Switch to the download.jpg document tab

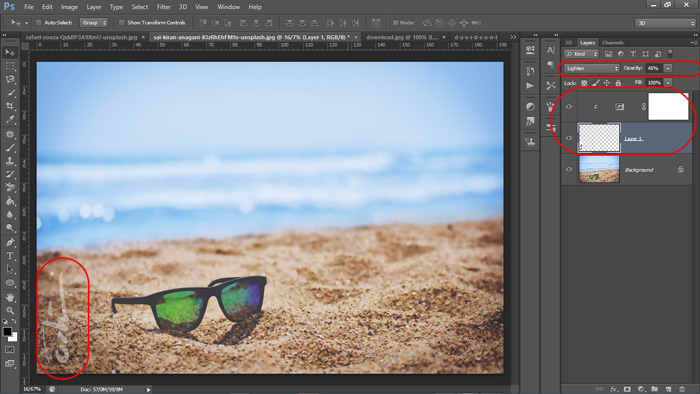(x=402, y=37)
